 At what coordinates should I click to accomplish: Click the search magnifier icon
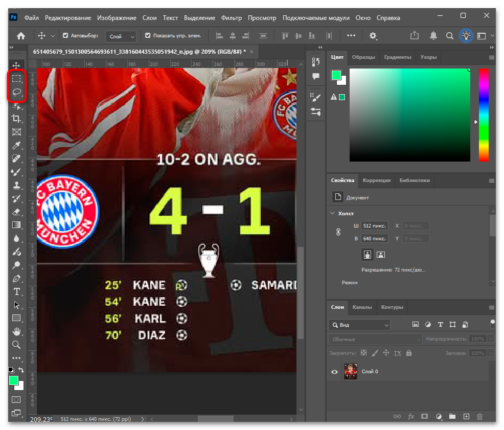click(x=450, y=36)
